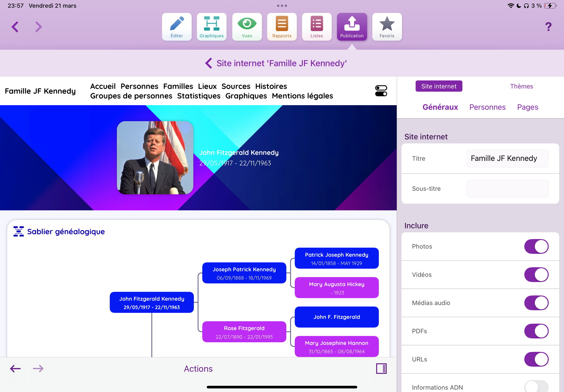Viewport: 564px width, 392px height.
Task: Open Groupes de personnes page link
Action: pyautogui.click(x=131, y=96)
